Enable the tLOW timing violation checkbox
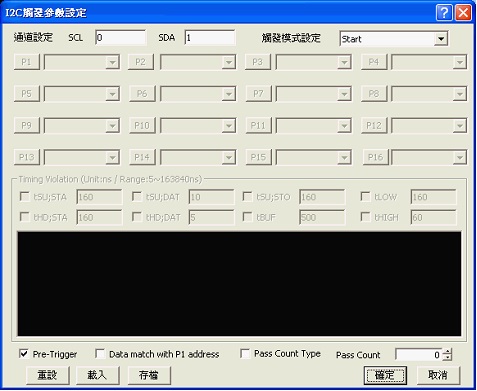The image size is (477, 391). [366, 197]
